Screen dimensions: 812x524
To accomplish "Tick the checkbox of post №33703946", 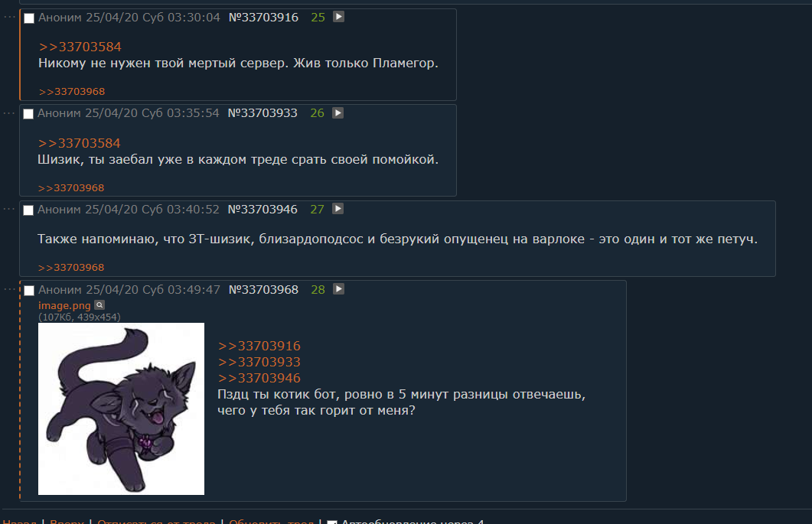I will pyautogui.click(x=28, y=210).
